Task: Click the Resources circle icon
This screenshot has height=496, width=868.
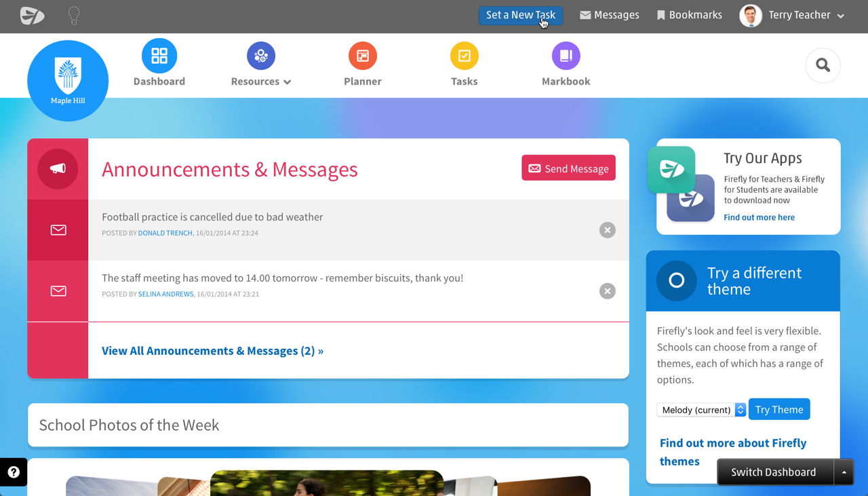Action: coord(261,56)
